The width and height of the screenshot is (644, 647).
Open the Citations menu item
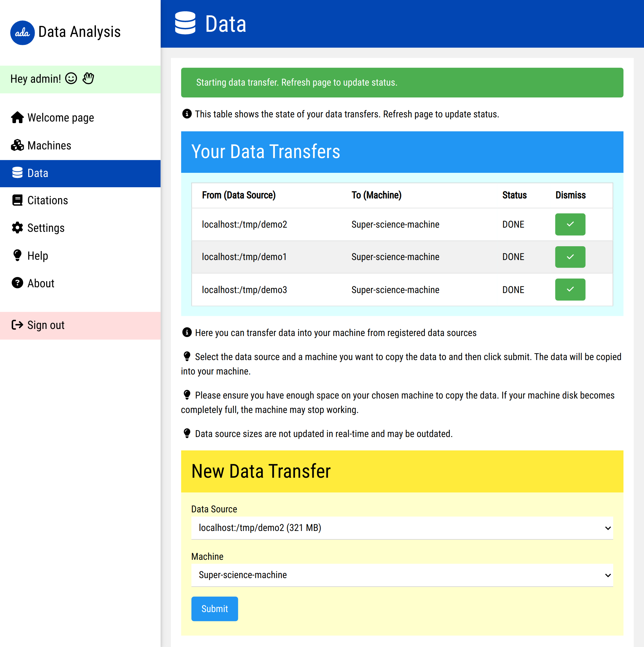47,200
